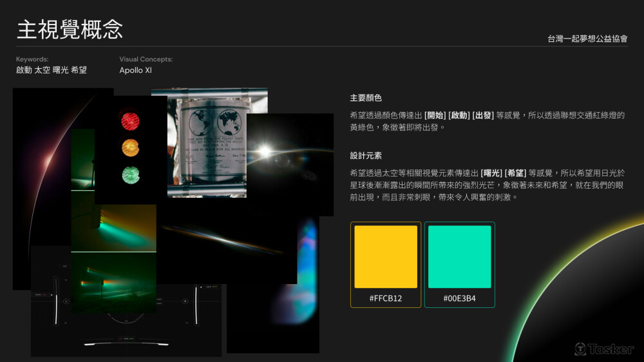
Task: Click the 主要顏色 section heading
Action: (366, 98)
